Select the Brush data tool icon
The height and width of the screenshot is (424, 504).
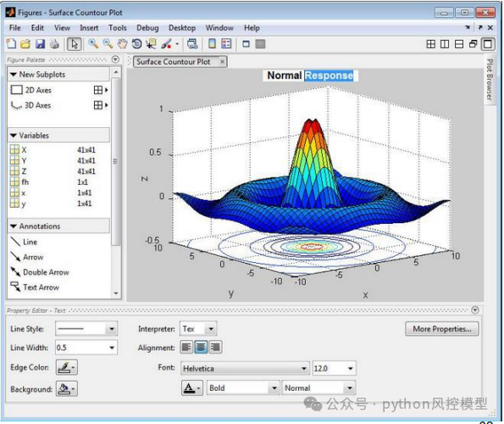coord(166,44)
